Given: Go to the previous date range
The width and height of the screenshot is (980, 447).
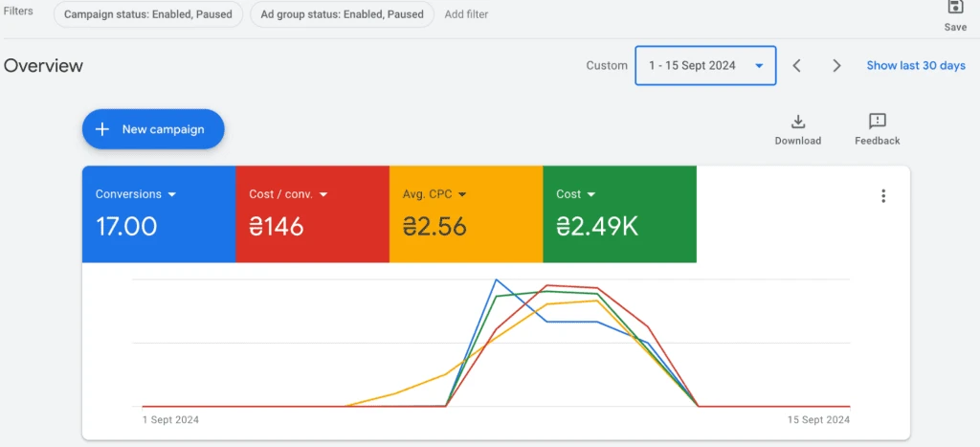Looking at the screenshot, I should click(x=797, y=66).
